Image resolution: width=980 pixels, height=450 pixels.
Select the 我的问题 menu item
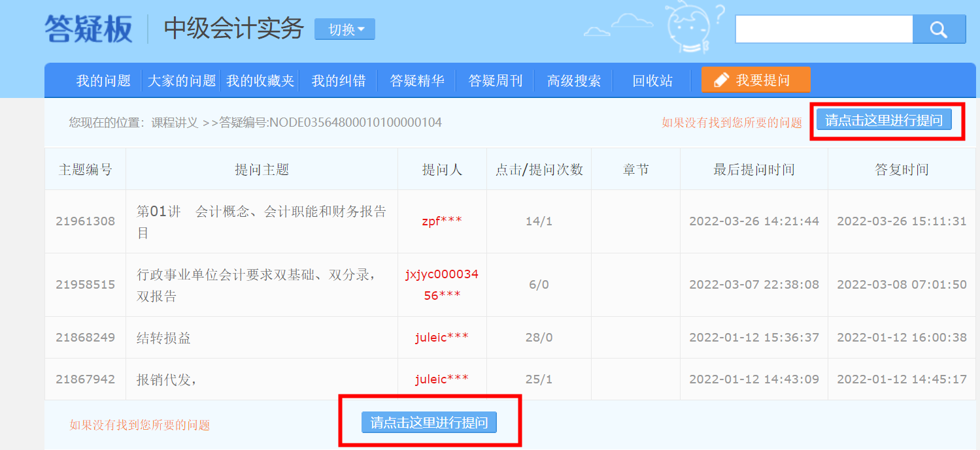click(x=104, y=79)
